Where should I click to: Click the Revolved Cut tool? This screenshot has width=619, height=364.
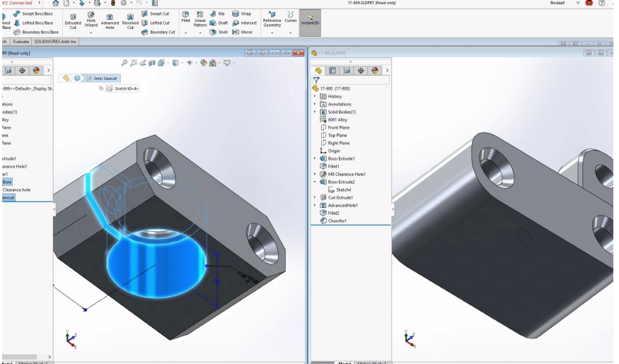(130, 20)
